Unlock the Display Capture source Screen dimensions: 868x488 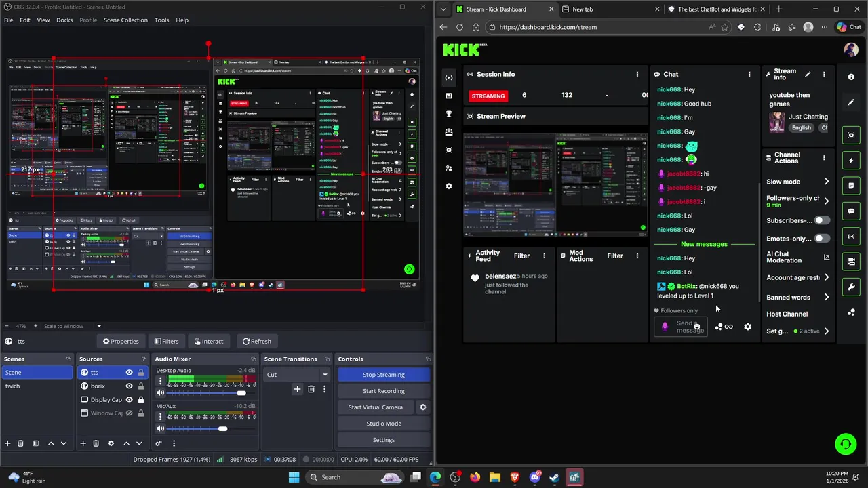(140, 399)
